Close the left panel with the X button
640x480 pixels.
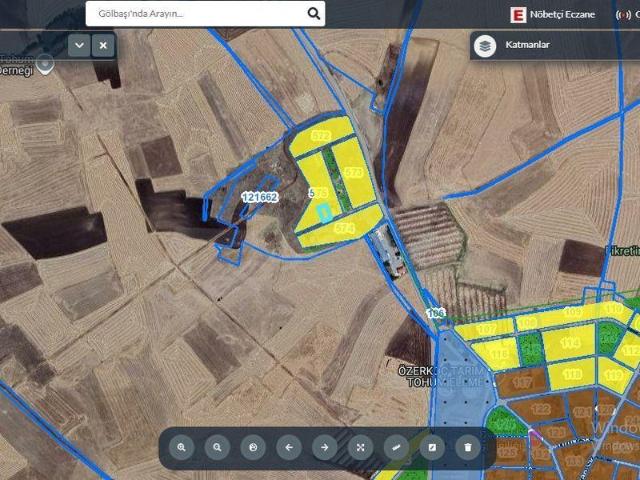[103, 45]
